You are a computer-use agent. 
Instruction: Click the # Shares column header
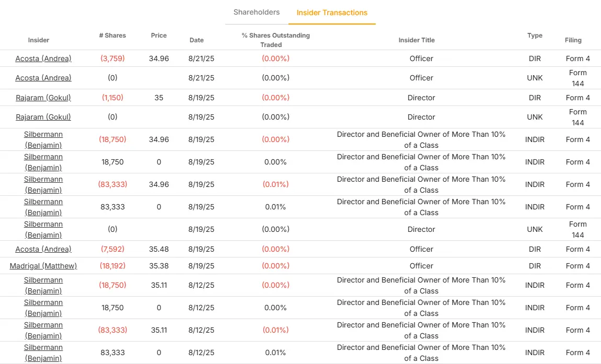(x=112, y=36)
